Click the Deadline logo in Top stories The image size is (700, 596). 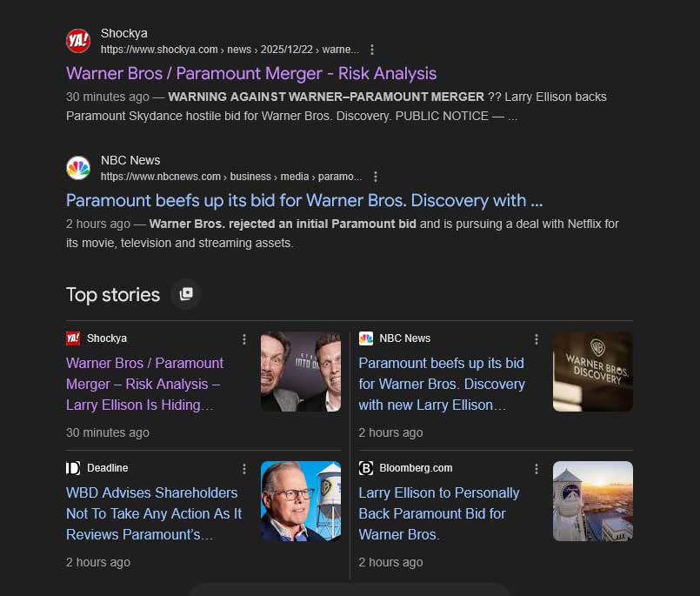[73, 468]
